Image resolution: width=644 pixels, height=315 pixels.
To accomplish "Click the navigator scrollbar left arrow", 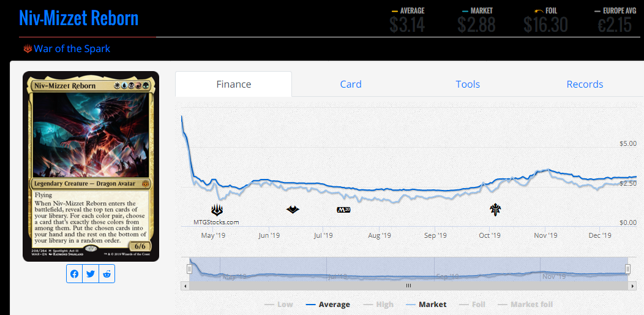I will tap(185, 286).
